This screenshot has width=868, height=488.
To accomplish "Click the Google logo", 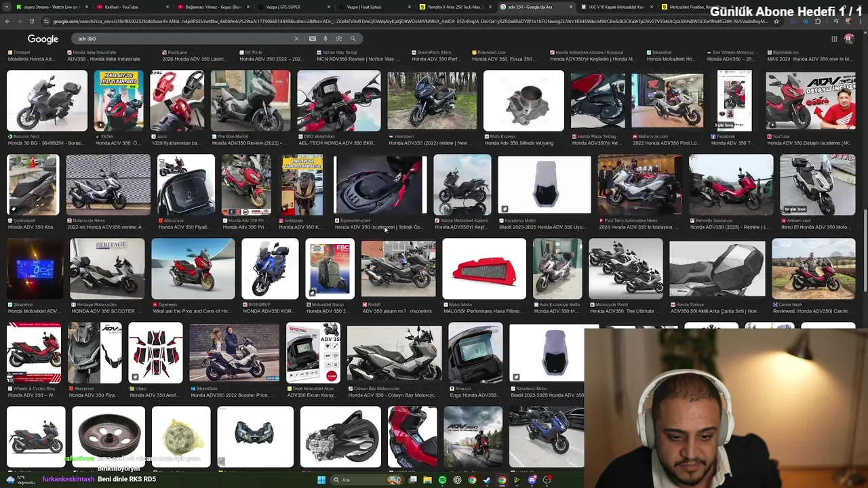I will 43,39.
